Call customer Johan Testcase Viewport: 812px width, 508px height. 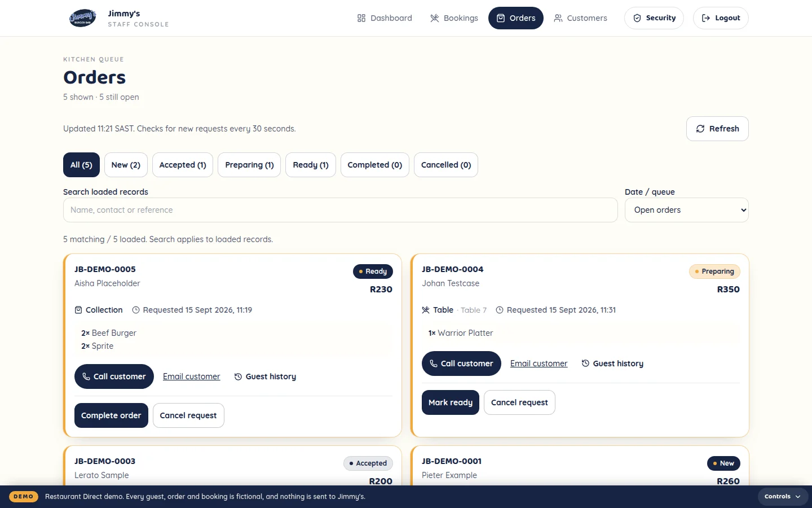461,364
